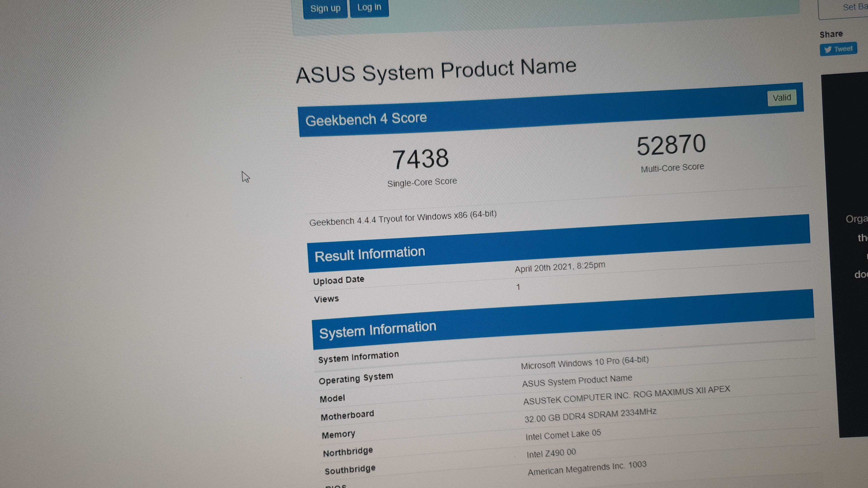The width and height of the screenshot is (868, 488).
Task: Click the Motherboard row label
Action: pyautogui.click(x=347, y=415)
